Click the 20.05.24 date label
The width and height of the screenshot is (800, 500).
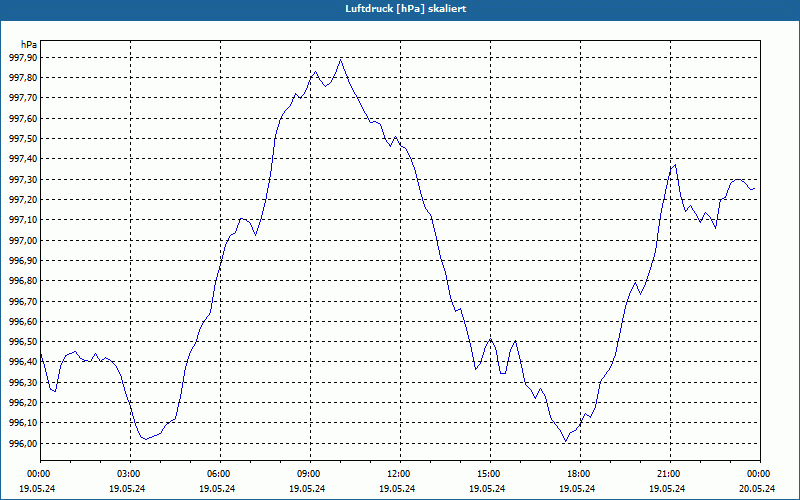(x=757, y=488)
